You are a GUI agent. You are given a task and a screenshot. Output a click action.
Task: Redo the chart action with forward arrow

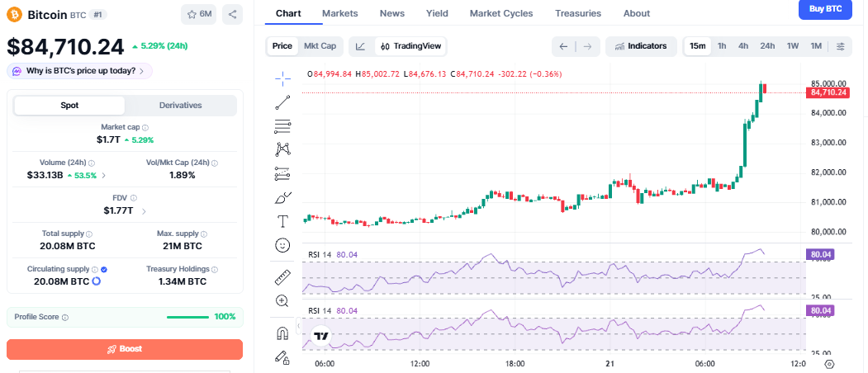(x=588, y=46)
